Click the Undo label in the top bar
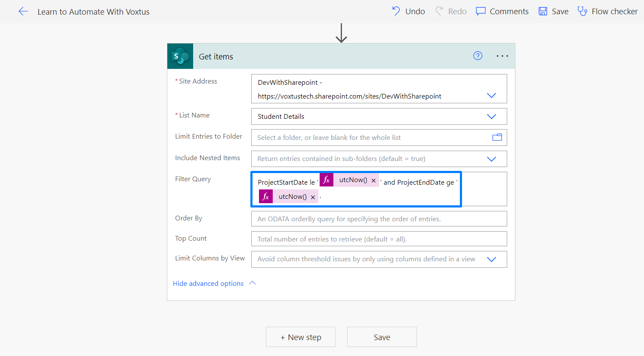The width and height of the screenshot is (644, 356). click(415, 11)
